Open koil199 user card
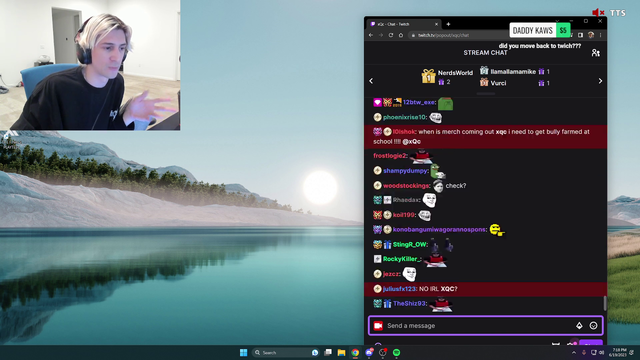This screenshot has height=360, width=640. pyautogui.click(x=404, y=215)
